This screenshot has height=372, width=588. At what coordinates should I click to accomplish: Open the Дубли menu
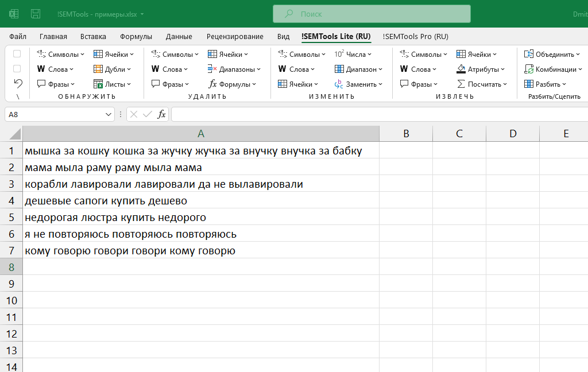point(112,69)
